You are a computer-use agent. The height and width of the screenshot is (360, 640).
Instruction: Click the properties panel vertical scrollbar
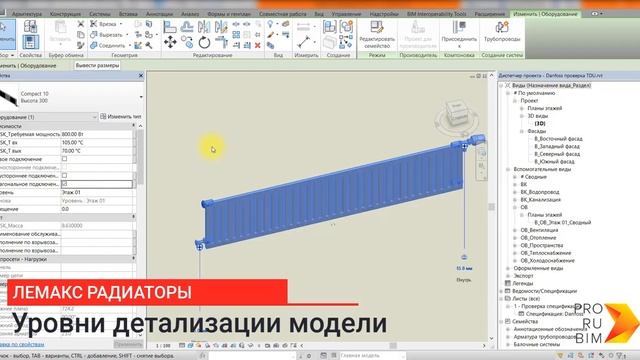[140, 157]
